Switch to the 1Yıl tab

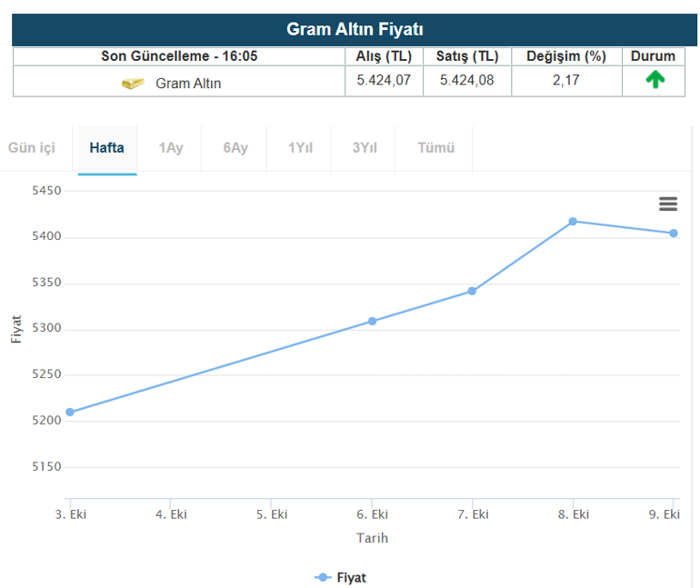(300, 148)
